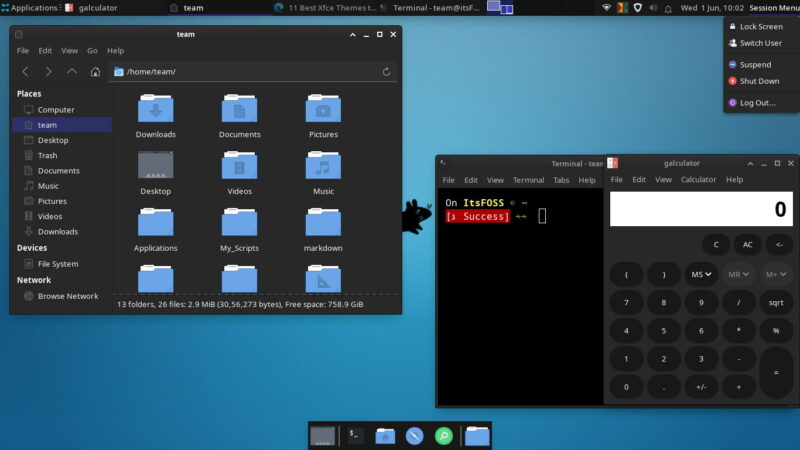Click the C clear button
This screenshot has height=450, width=800.
(x=716, y=245)
